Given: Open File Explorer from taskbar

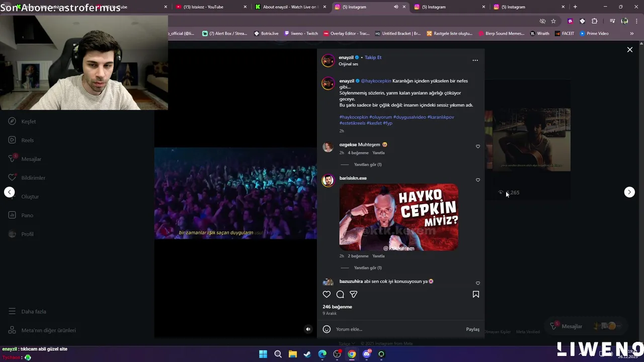Looking at the screenshot, I should pos(293,354).
